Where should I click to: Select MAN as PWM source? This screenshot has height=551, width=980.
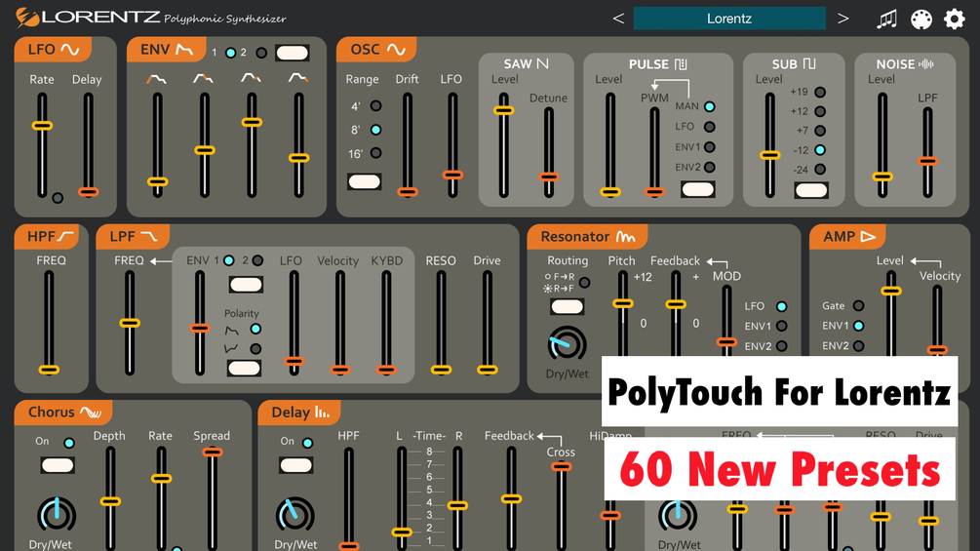(709, 107)
